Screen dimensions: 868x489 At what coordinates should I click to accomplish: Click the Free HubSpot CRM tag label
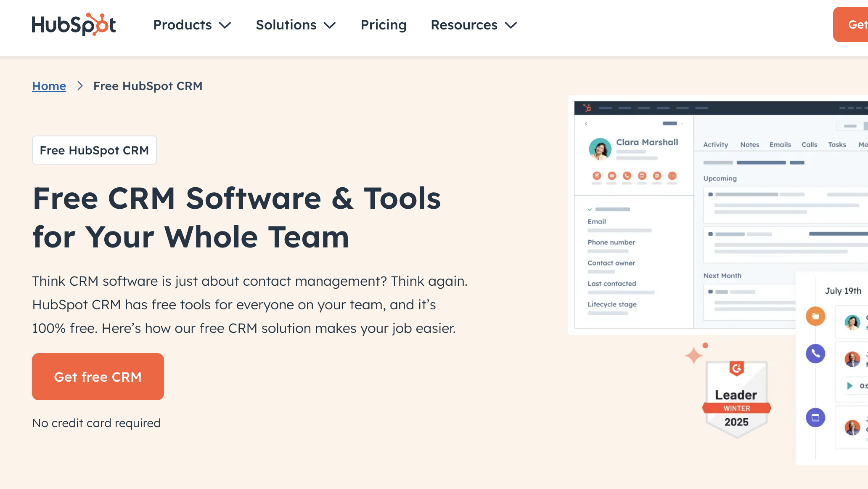94,150
